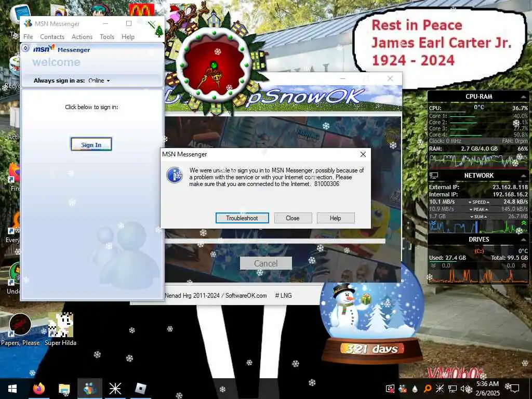
Task: Click the volume speaker tray icon
Action: click(x=463, y=389)
